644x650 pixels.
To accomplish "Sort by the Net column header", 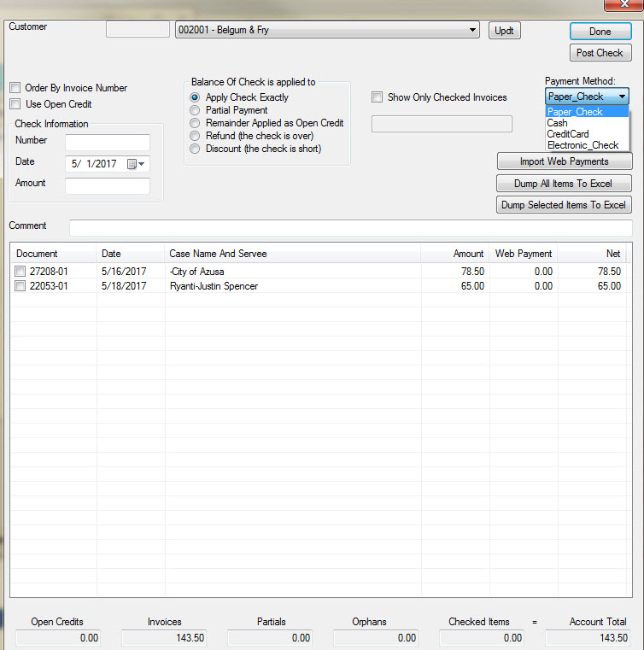I will click(x=592, y=254).
